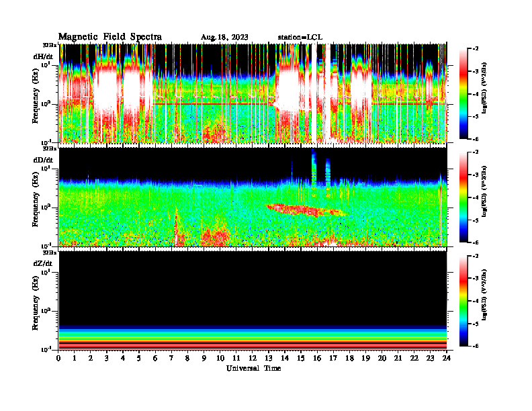
Task: Click the dD/dt spectrogram plot
Action: click(253, 197)
